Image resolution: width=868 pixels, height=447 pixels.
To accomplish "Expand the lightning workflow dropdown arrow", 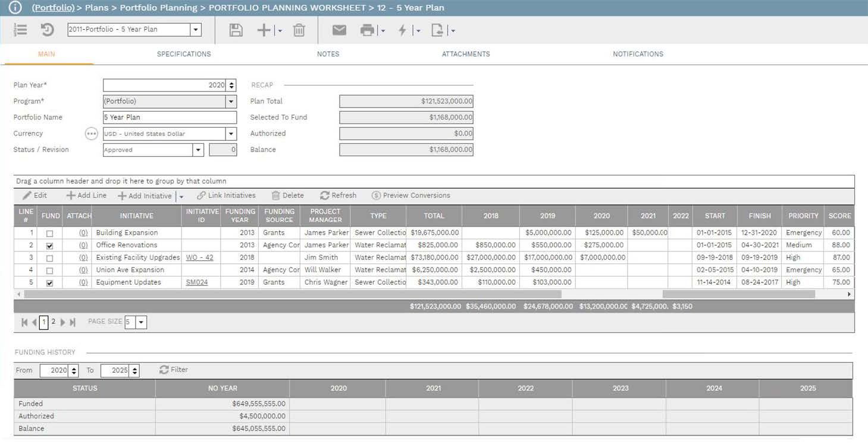I will point(418,31).
